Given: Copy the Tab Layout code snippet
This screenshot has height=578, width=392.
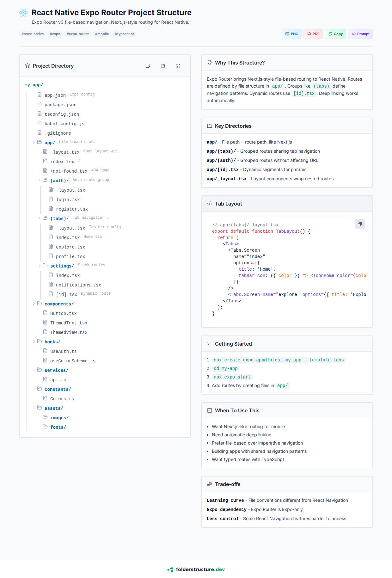Looking at the screenshot, I should (359, 224).
